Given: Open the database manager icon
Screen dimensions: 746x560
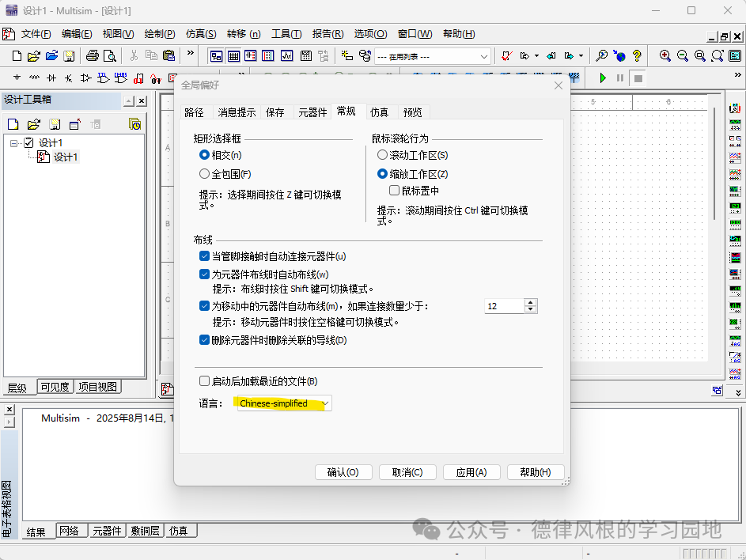Looking at the screenshot, I should 365,56.
